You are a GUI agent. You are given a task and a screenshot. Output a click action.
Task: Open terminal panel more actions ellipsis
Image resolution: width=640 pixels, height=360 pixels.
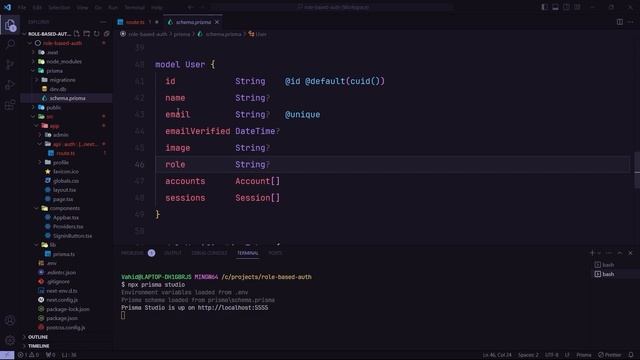click(609, 253)
